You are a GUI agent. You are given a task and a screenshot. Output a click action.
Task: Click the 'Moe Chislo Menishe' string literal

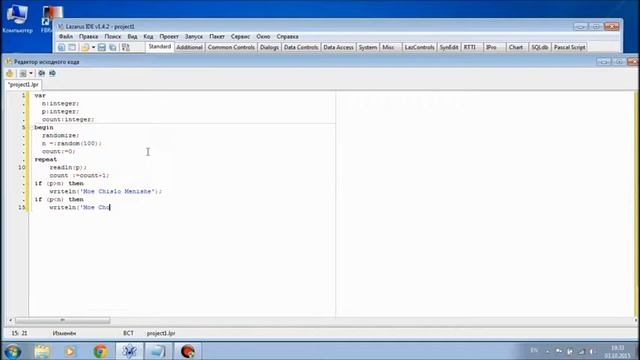(118, 191)
